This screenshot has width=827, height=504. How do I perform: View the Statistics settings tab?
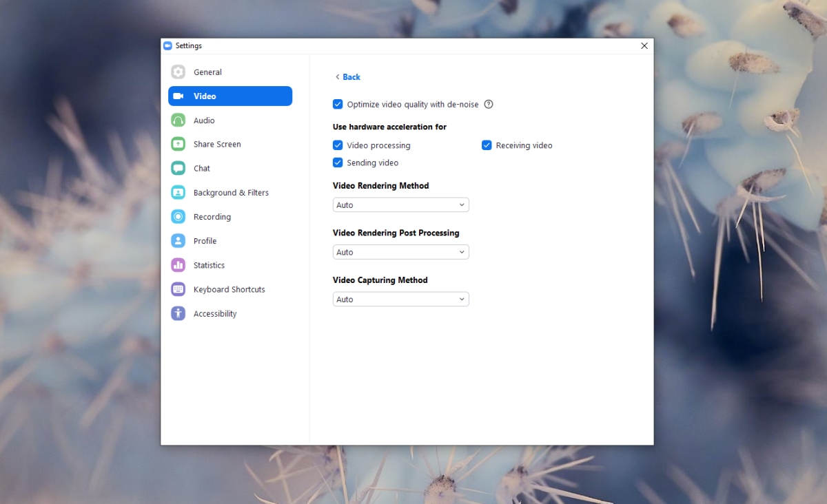pos(230,265)
